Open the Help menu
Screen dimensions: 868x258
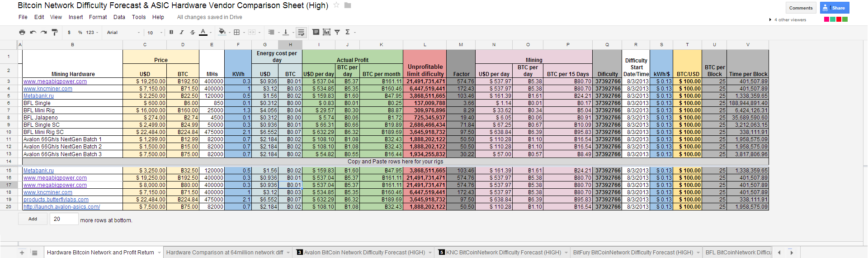click(x=158, y=17)
